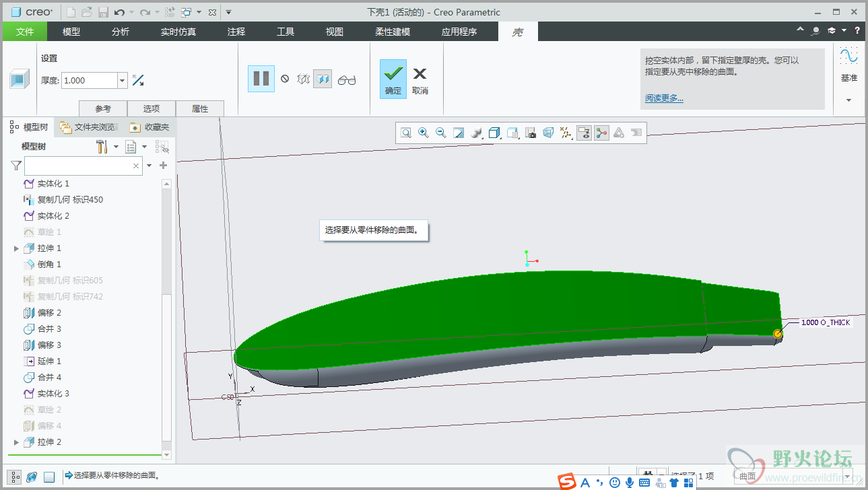This screenshot has height=490, width=868.
Task: Expand the 拉伸 1 tree node
Action: [x=16, y=248]
